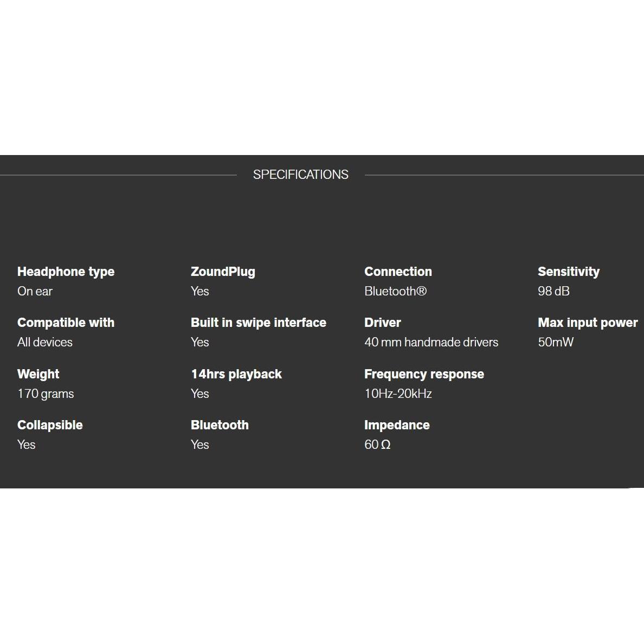Select the Weight label
This screenshot has width=644, height=644.
point(38,374)
